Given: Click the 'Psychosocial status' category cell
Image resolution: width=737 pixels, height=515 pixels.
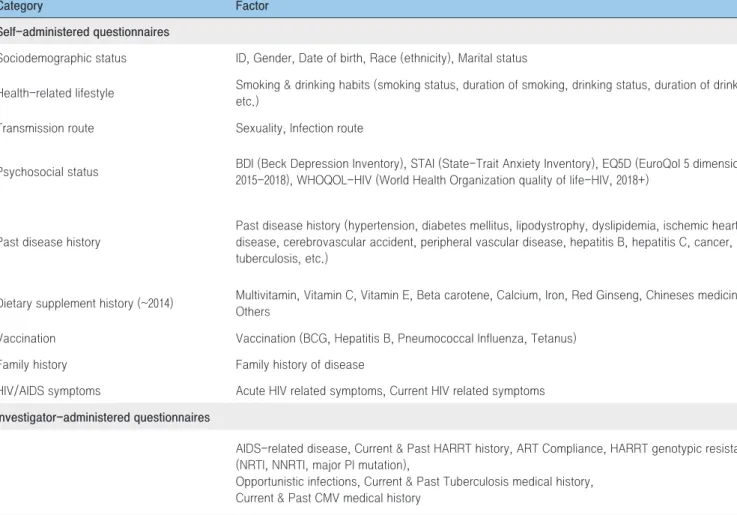Looking at the screenshot, I should pyautogui.click(x=49, y=172).
